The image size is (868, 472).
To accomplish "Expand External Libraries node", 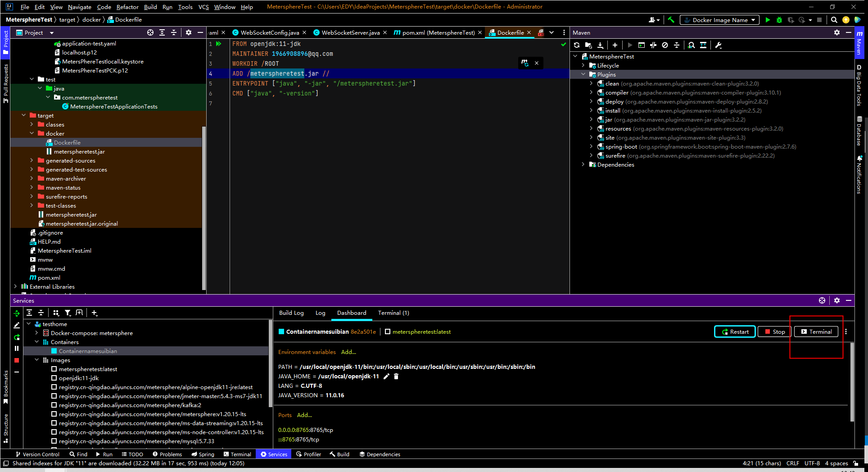I will (x=15, y=286).
